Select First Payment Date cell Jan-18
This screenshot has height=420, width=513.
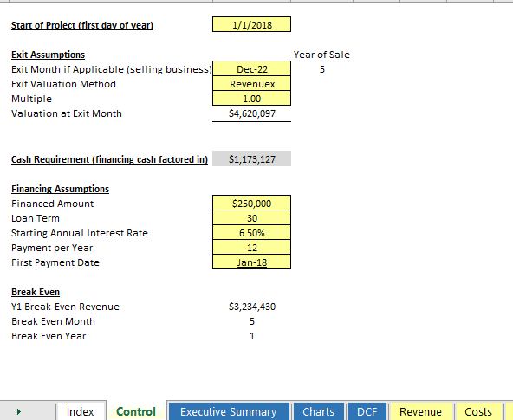pos(251,262)
